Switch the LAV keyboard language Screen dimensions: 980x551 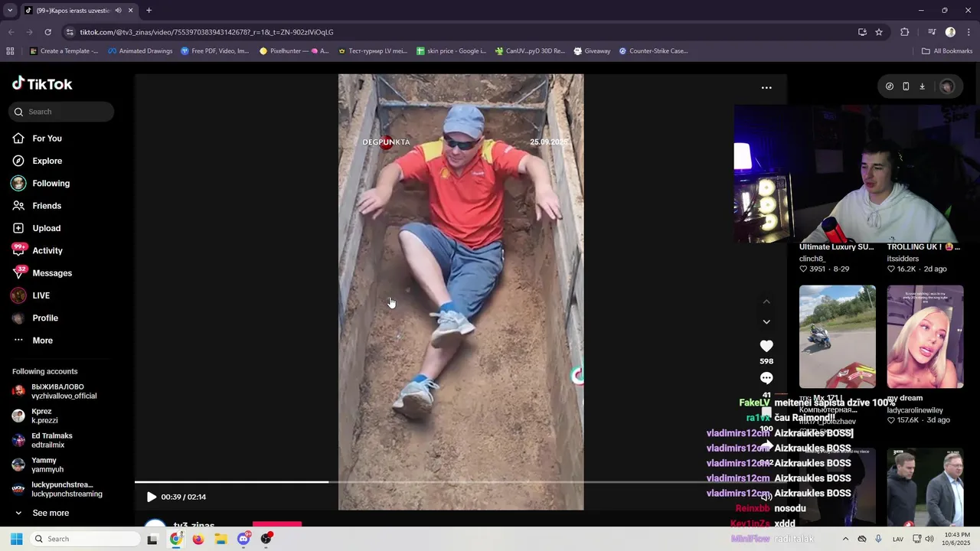coord(898,539)
